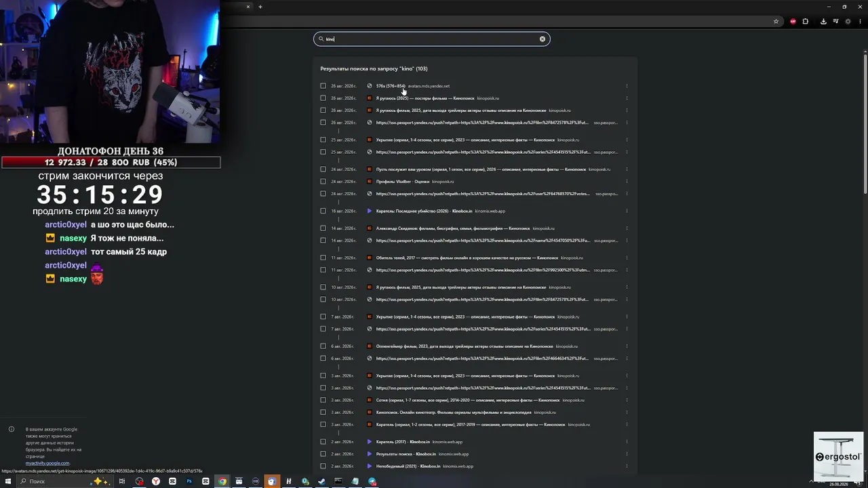Open the Я ругаюсь (2025) — постеры фильма link

(425, 98)
